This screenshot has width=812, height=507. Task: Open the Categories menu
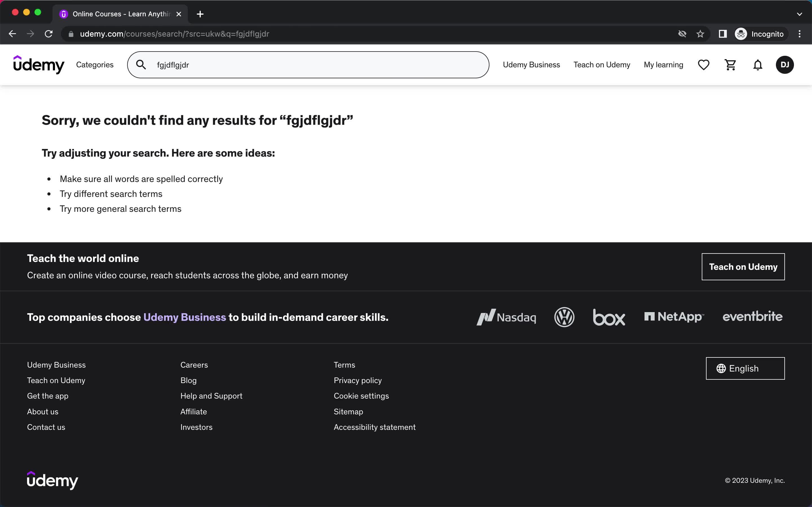(95, 65)
